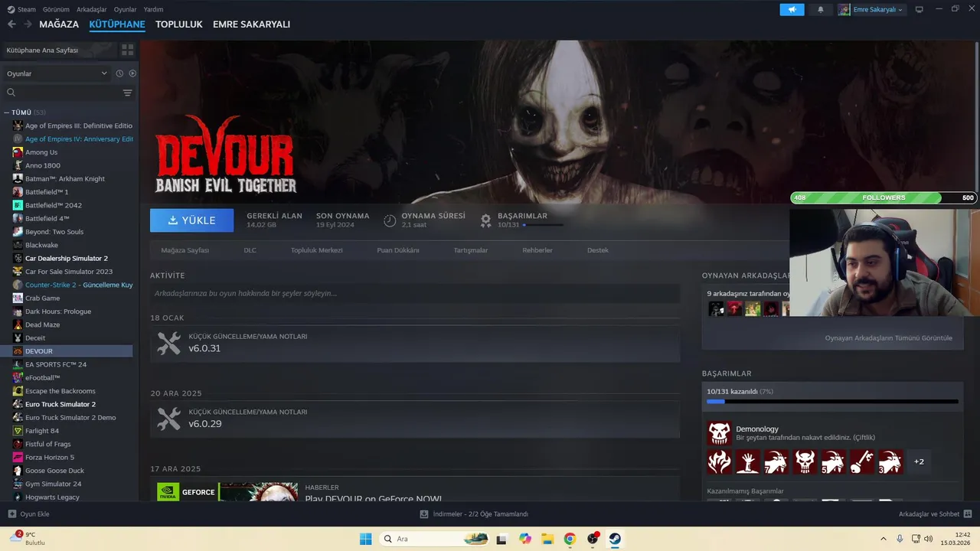The image size is (980, 551).
Task: Open the Arkadaşlar menu
Action: click(x=92, y=9)
